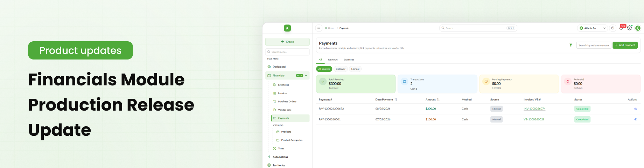Open the user profile avatar
644x168 pixels.
(x=638, y=28)
